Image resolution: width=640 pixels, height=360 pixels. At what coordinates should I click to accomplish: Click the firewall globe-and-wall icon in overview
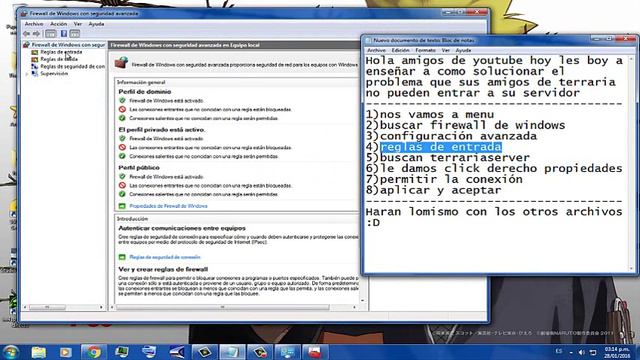[121, 63]
